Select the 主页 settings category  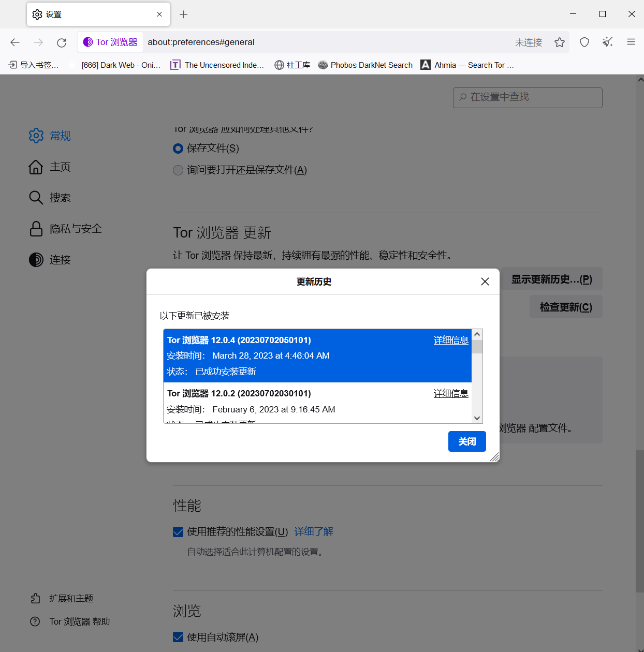coord(50,167)
